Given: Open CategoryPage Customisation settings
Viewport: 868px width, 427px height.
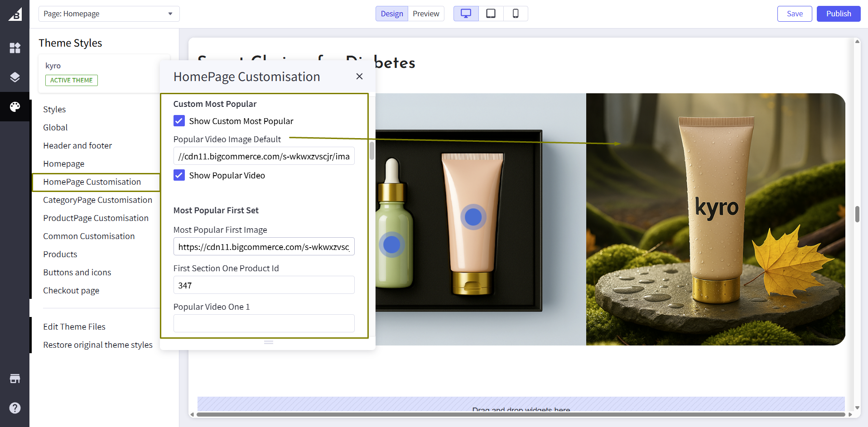Looking at the screenshot, I should pos(97,200).
